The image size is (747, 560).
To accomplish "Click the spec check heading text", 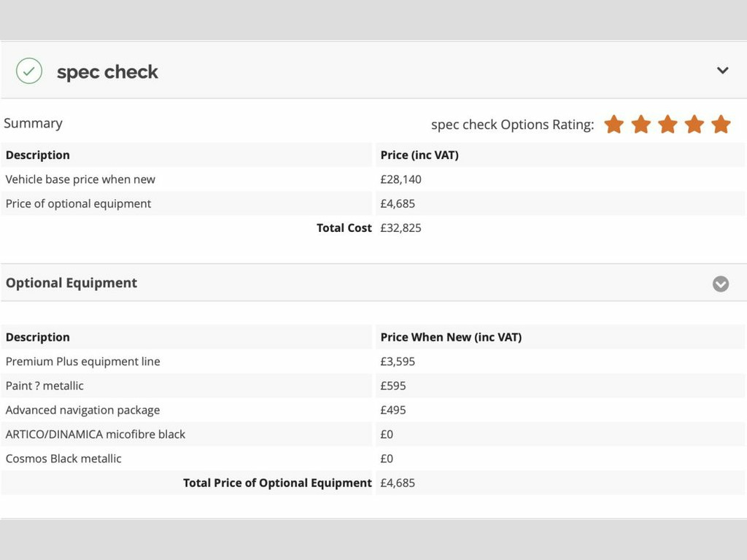I will (x=107, y=72).
